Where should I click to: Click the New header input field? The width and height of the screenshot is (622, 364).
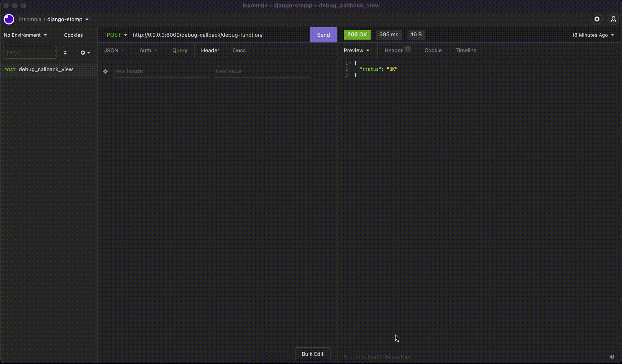(161, 71)
